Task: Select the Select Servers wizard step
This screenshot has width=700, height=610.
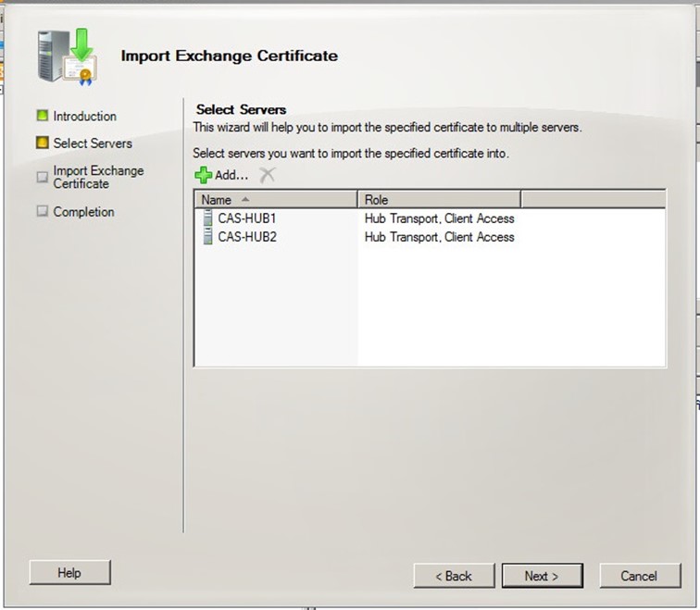Action: coord(93,143)
